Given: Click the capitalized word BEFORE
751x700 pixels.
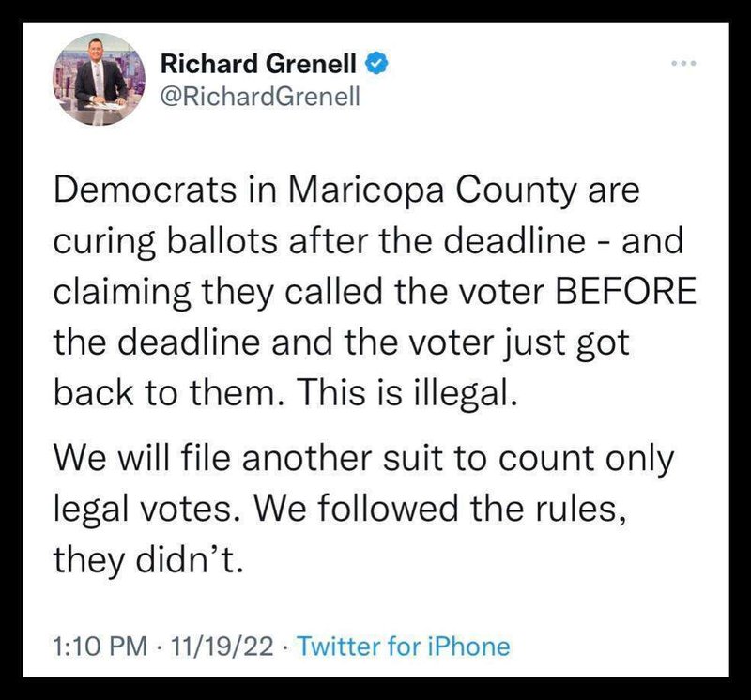Looking at the screenshot, I should [x=625, y=291].
